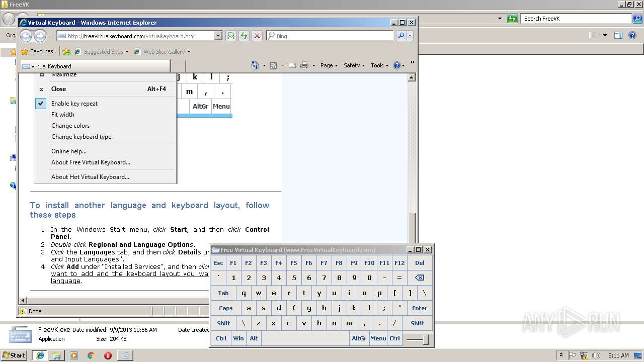Viewport: 644px width, 362px height.
Task: Click the red Opera icon in taskbar
Action: coord(108,355)
